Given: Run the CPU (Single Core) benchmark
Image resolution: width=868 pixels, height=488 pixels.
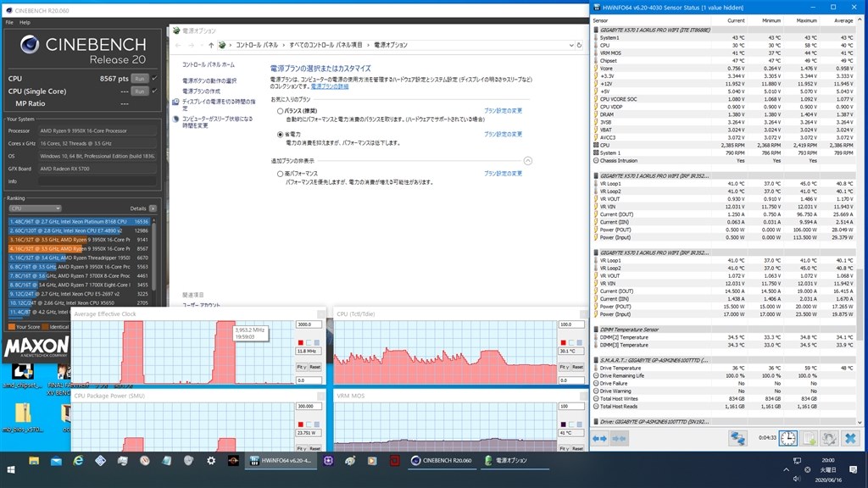Looking at the screenshot, I should coord(140,91).
